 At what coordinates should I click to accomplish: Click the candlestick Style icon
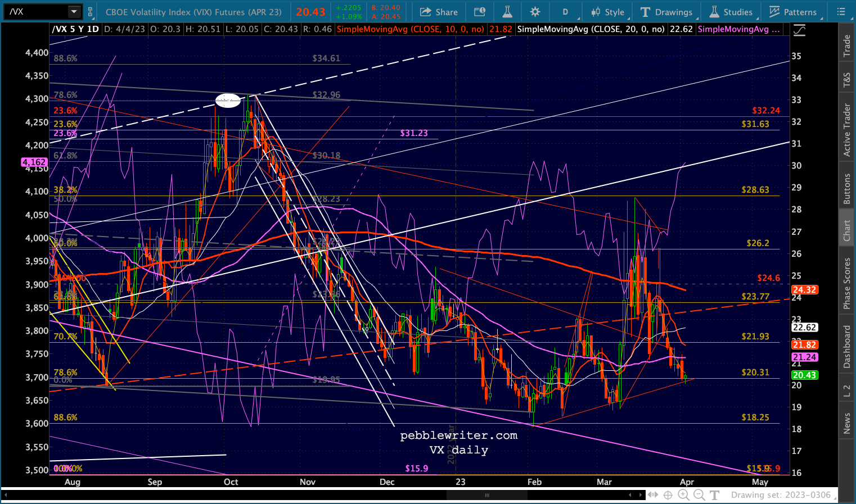596,12
